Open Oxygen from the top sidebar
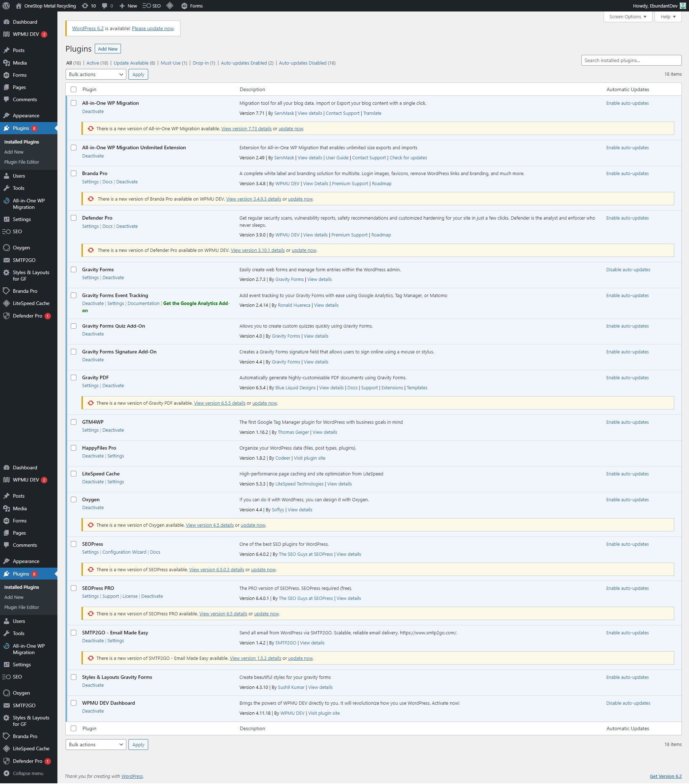This screenshot has height=784, width=689. tap(21, 248)
